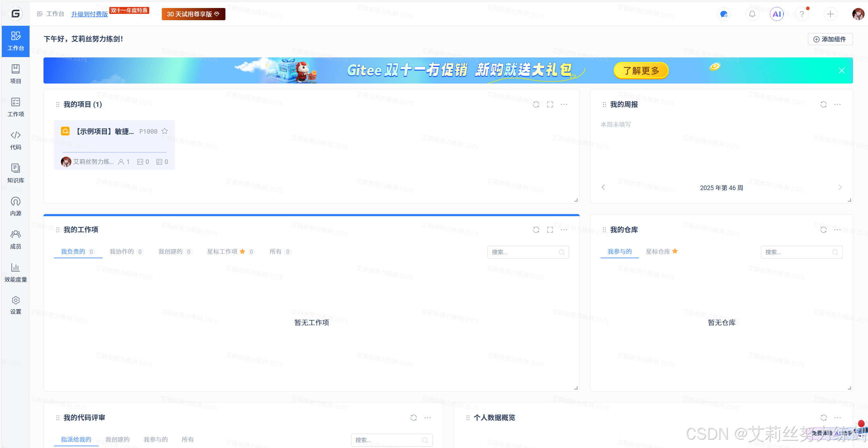The image size is (868, 448).
Task: Click the 添加组件 button
Action: 830,39
